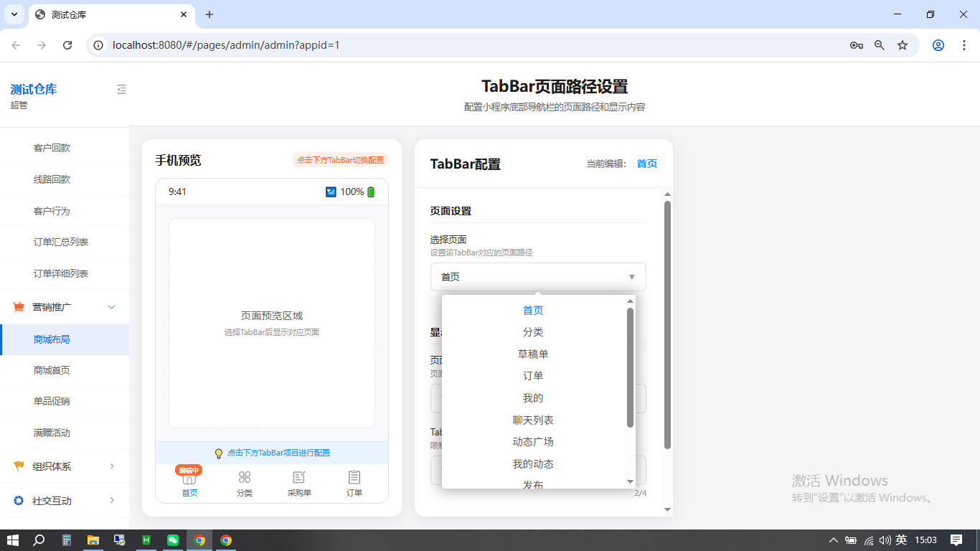
Task: Click the 组织体系 flag icon in sidebar
Action: click(17, 466)
